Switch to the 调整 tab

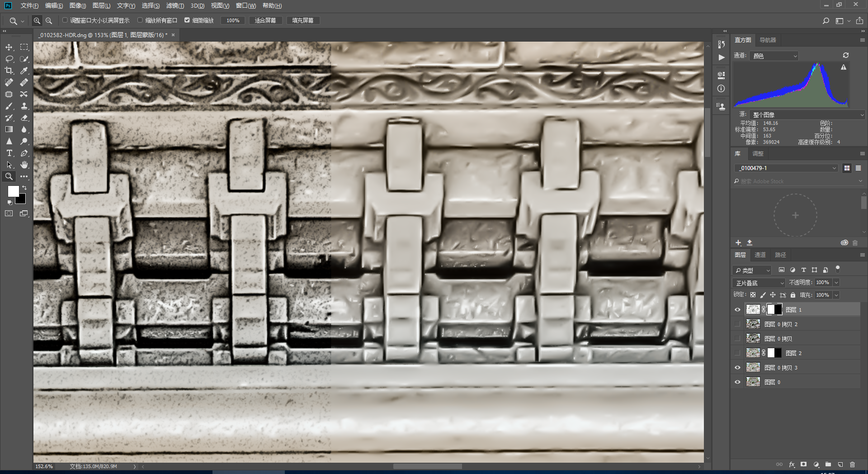[x=758, y=154]
